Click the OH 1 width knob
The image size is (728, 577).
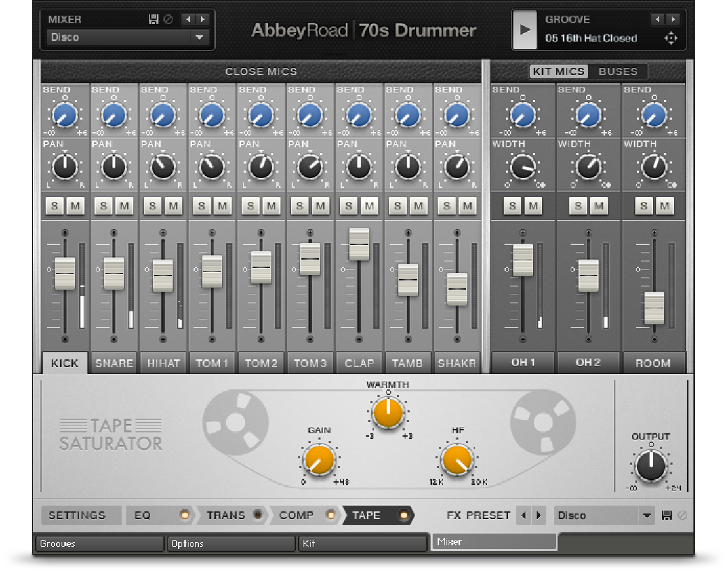pos(523,167)
